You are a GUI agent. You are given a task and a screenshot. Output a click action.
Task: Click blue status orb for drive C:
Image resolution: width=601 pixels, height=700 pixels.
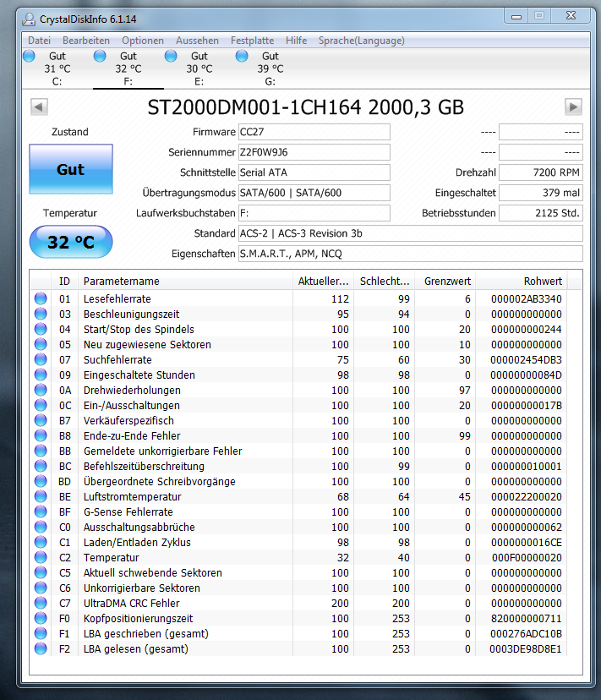(29, 56)
